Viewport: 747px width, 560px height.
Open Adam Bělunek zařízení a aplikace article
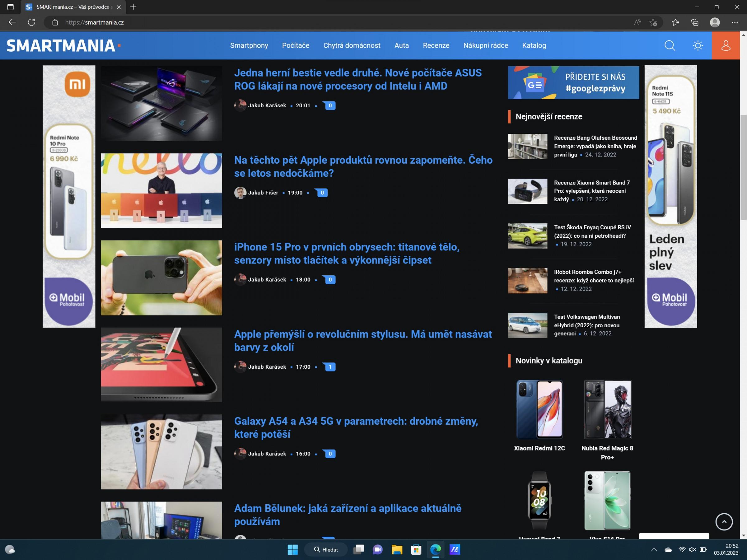click(348, 515)
